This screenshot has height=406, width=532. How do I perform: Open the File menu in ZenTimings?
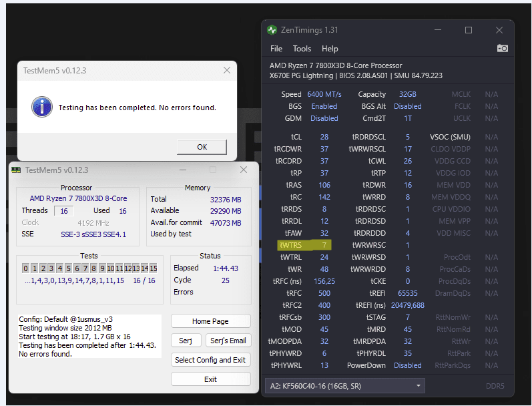point(276,49)
